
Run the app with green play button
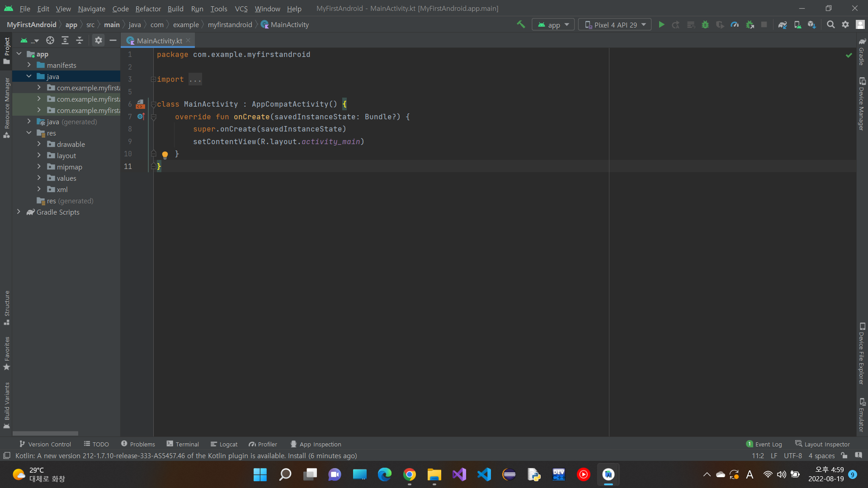(661, 25)
